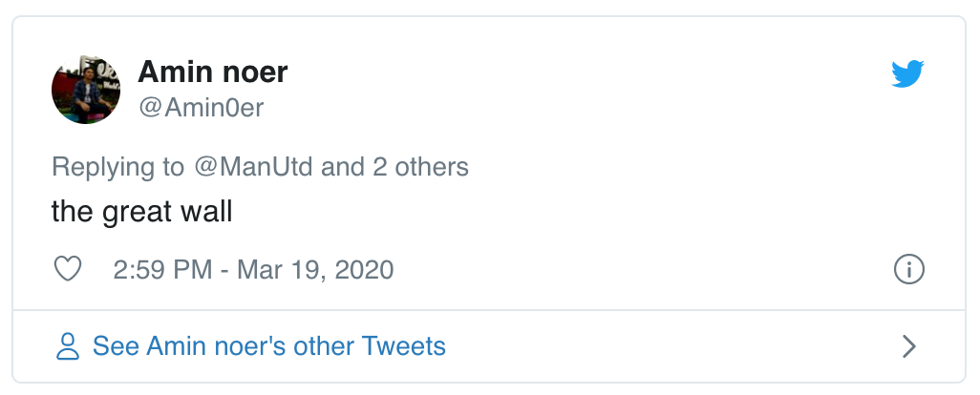Screen dimensions: 980x395
Task: Expand other Tweets with the right chevron
Action: [x=909, y=345]
